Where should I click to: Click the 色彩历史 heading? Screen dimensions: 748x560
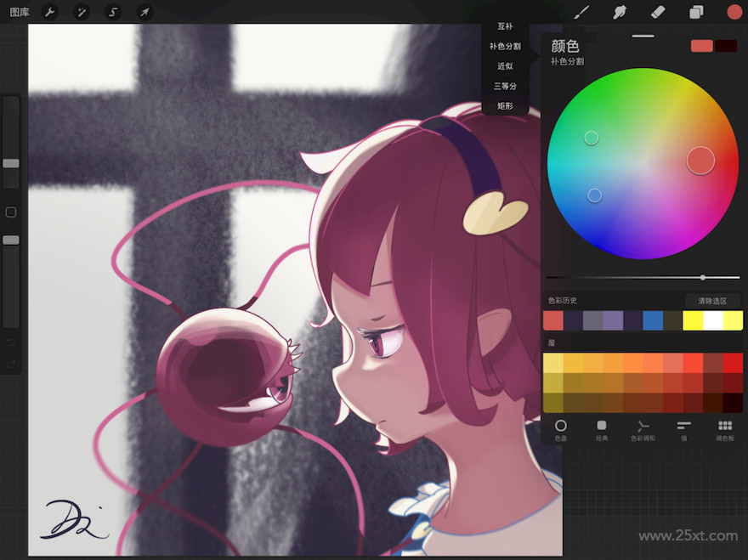[563, 301]
